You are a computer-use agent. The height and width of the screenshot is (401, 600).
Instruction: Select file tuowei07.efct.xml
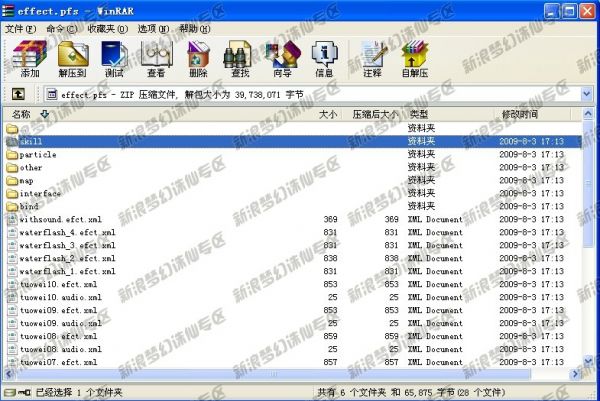coord(58,362)
